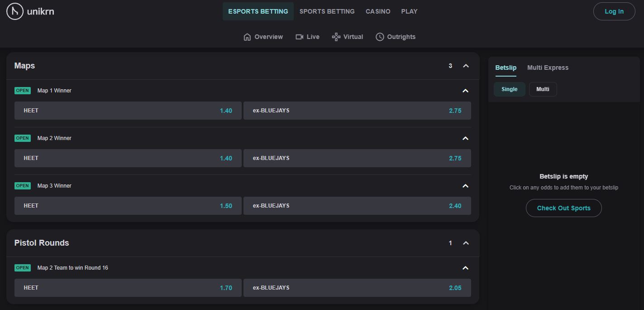Select Multi bet mode
Image resolution: width=644 pixels, height=310 pixels.
[543, 89]
